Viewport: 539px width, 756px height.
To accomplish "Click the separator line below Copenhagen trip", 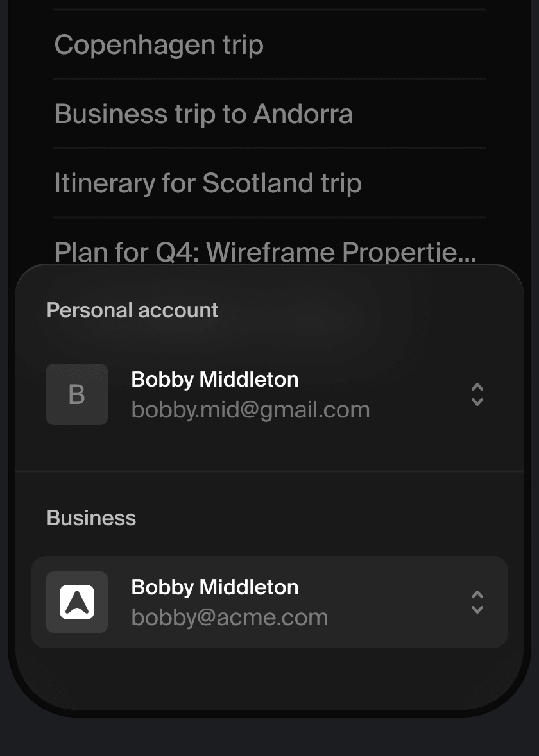I will pyautogui.click(x=269, y=79).
